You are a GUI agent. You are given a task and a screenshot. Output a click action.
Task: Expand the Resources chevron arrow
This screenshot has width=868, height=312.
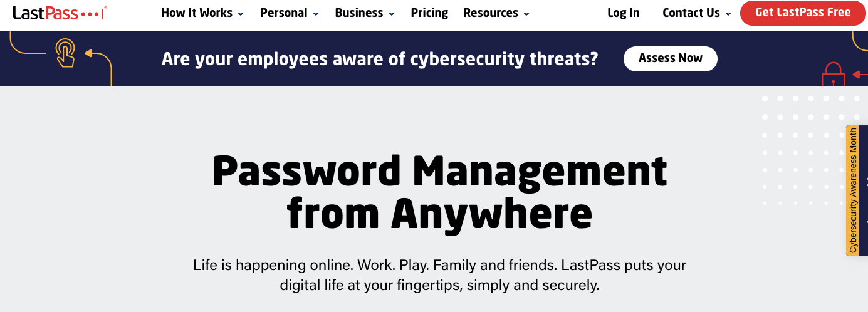pos(526,14)
